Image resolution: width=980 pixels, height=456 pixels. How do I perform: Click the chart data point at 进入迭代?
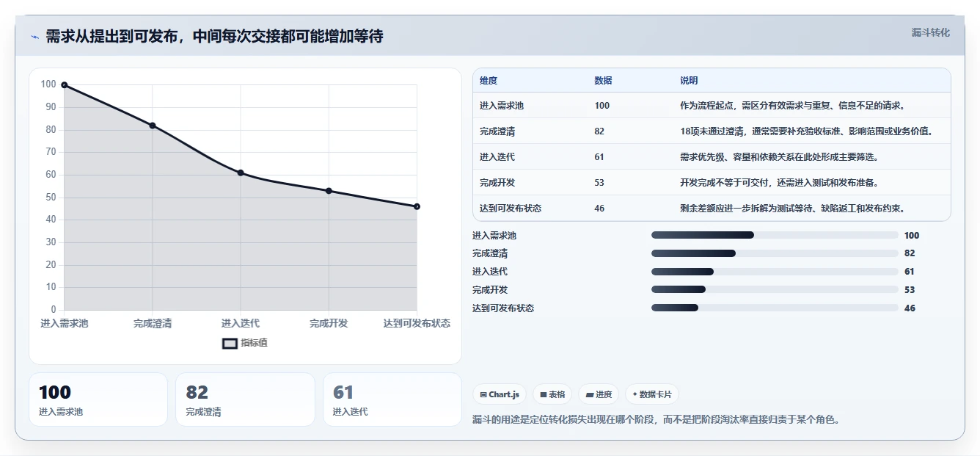[241, 173]
